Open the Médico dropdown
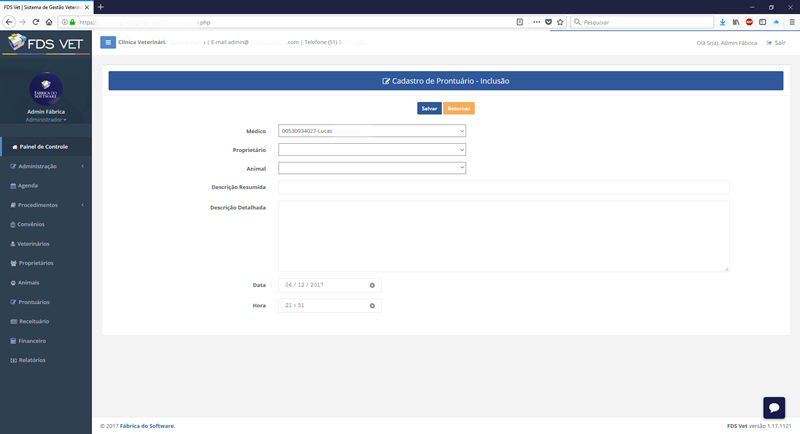This screenshot has height=434, width=800. pos(372,130)
